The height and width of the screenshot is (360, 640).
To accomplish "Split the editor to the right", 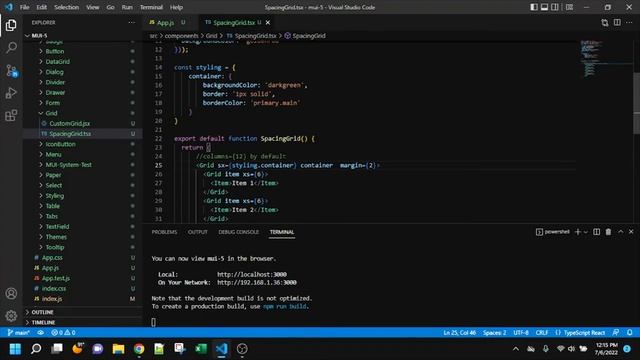I will [x=617, y=22].
